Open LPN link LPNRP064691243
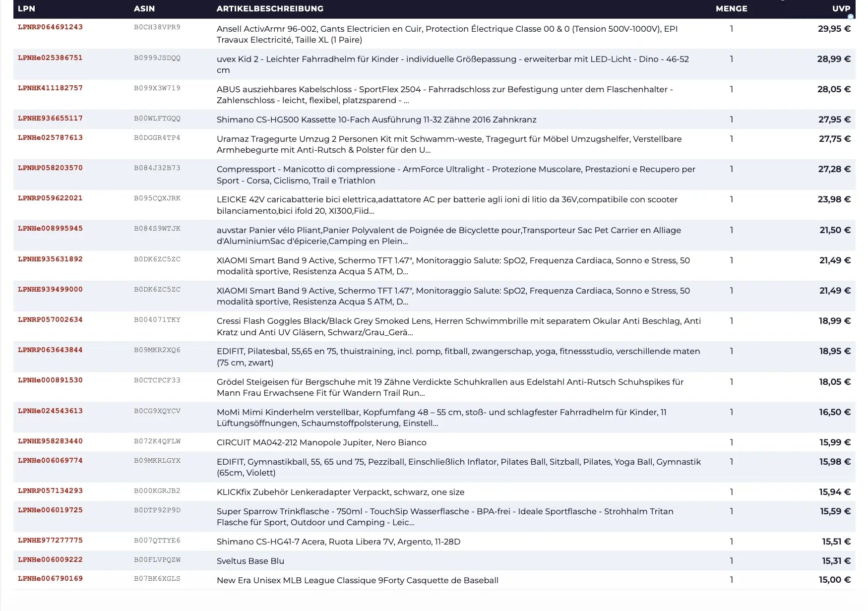868x611 pixels. pos(50,27)
